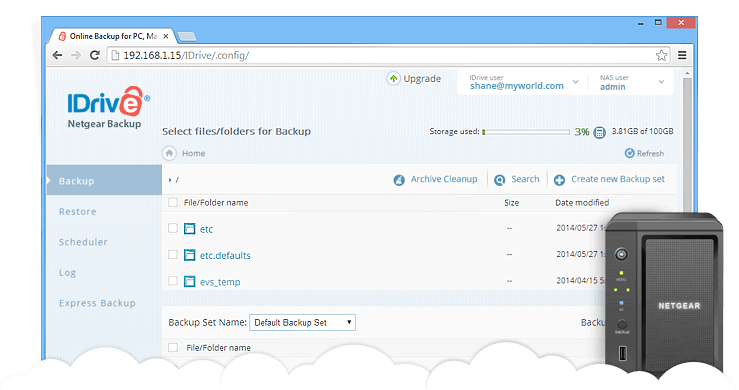The width and height of the screenshot is (739, 390).
Task: Reload the page with refresh icon
Action: 95,55
